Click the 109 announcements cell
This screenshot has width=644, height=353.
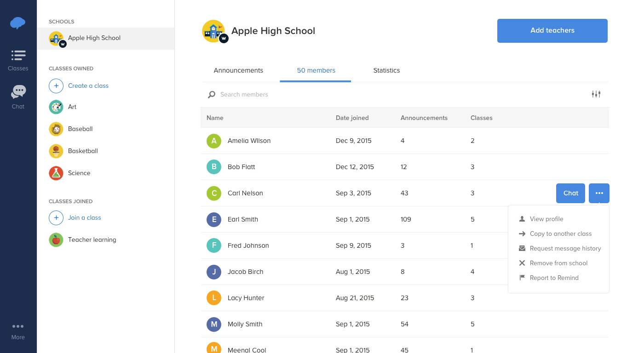pyautogui.click(x=406, y=219)
